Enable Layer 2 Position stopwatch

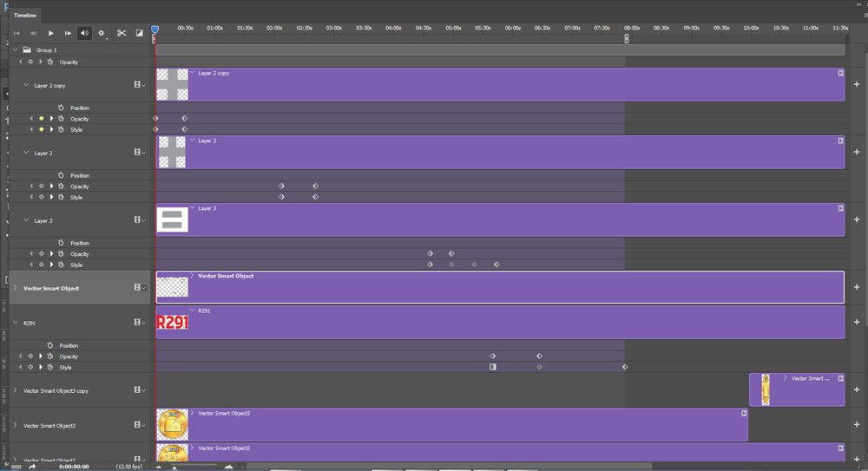pyautogui.click(x=61, y=175)
